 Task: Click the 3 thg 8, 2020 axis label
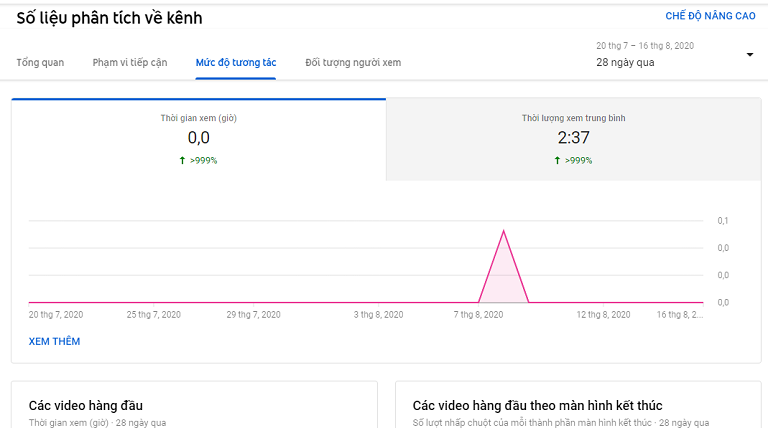coord(379,315)
